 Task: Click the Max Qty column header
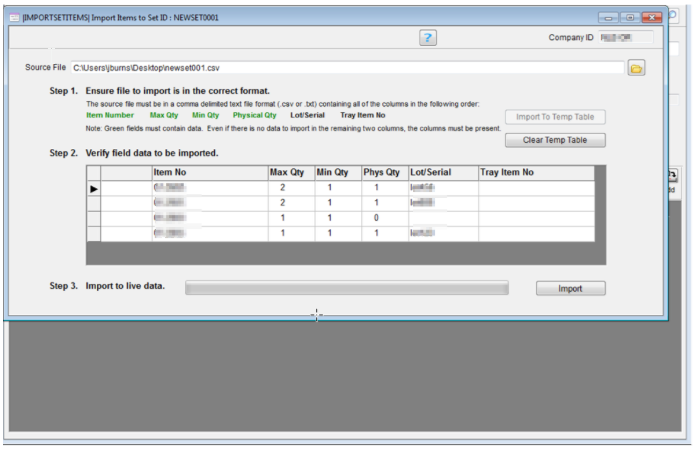(290, 173)
